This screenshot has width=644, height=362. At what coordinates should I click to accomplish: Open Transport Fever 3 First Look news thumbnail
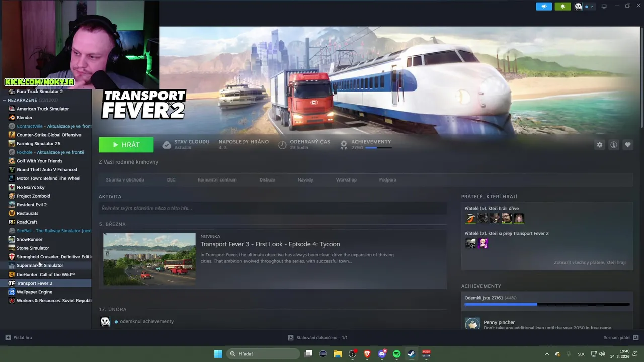[x=149, y=259]
